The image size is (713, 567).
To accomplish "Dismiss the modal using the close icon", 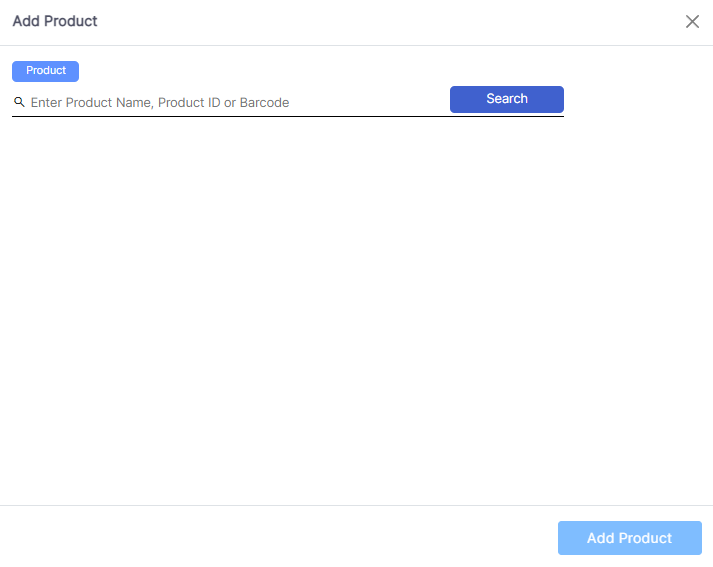I will point(692,22).
